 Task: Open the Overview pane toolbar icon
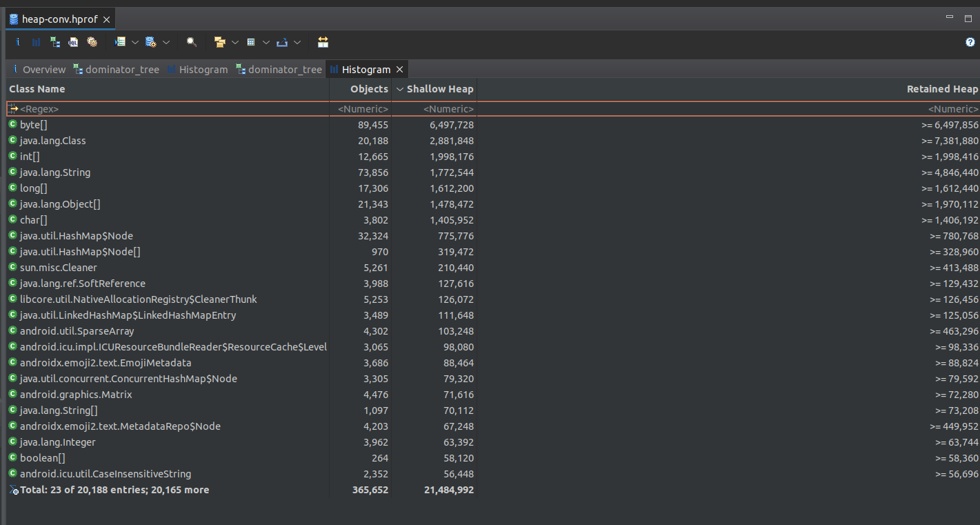(18, 42)
